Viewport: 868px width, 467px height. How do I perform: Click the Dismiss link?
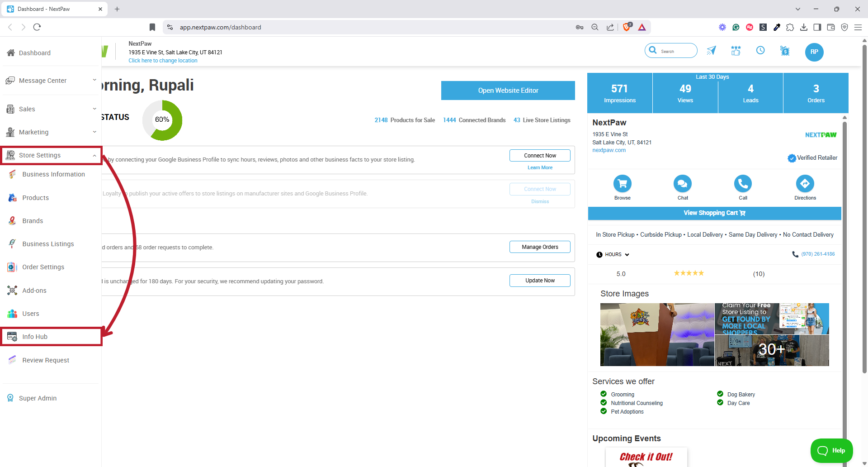(540, 201)
